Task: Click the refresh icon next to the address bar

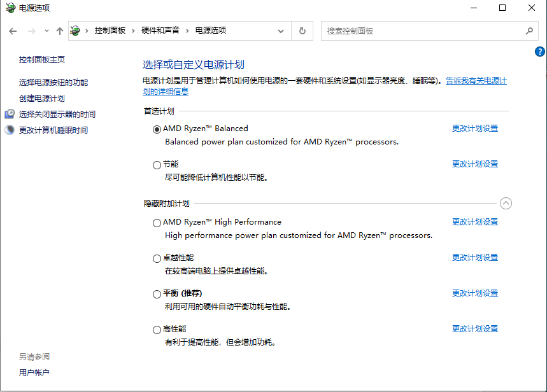Action: pos(302,30)
